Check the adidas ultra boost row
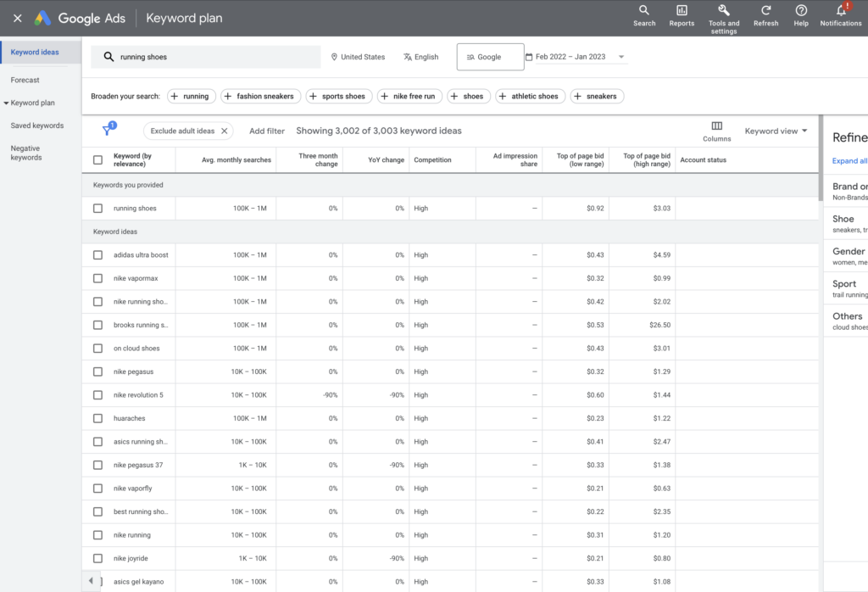The width and height of the screenshot is (868, 592). (x=98, y=254)
